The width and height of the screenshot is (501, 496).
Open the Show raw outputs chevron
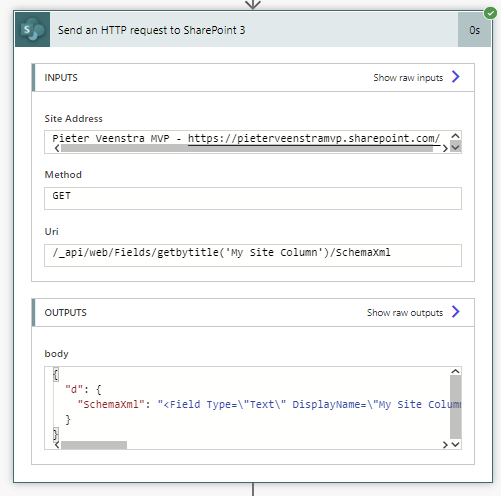click(456, 312)
